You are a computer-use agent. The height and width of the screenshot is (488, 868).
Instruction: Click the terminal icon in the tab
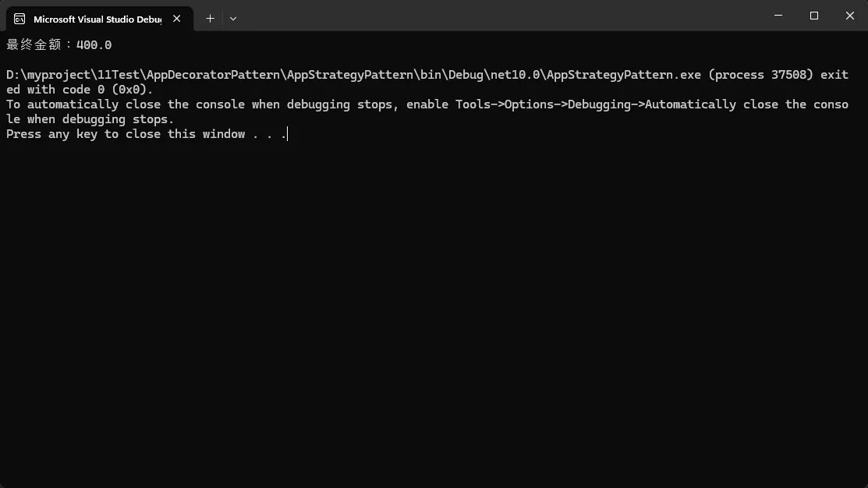pyautogui.click(x=19, y=19)
